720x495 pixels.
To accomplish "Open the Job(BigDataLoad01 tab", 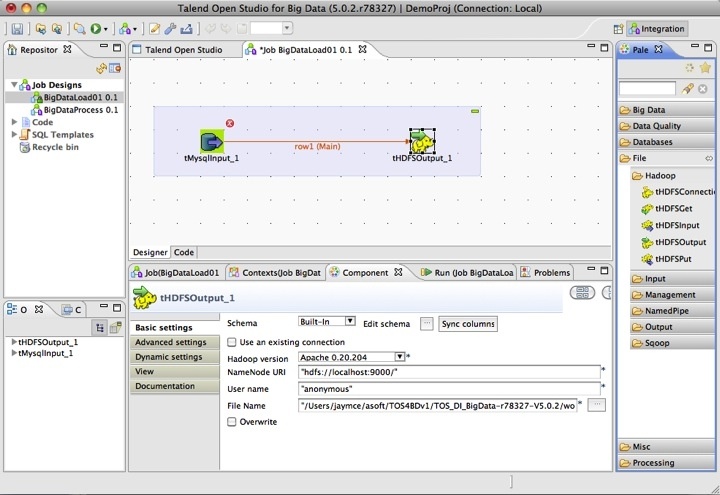I will tap(176, 273).
